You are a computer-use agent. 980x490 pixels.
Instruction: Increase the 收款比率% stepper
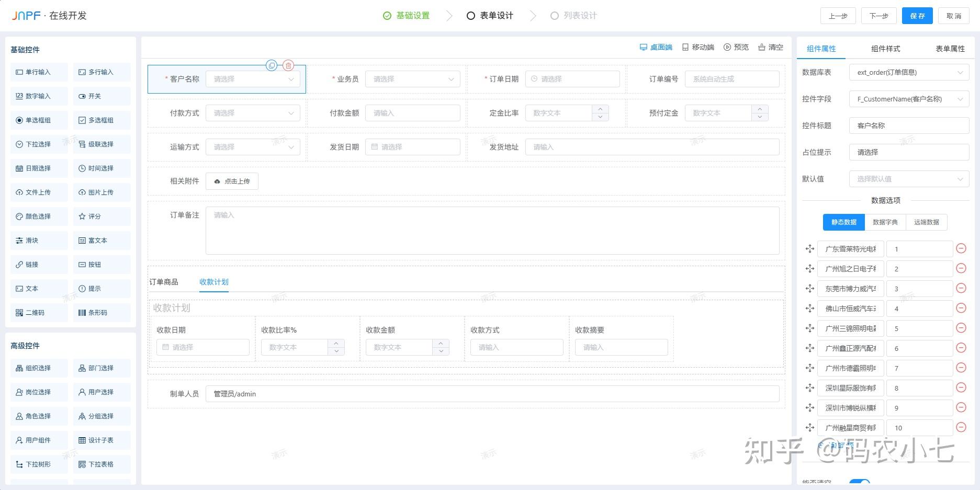(x=336, y=343)
